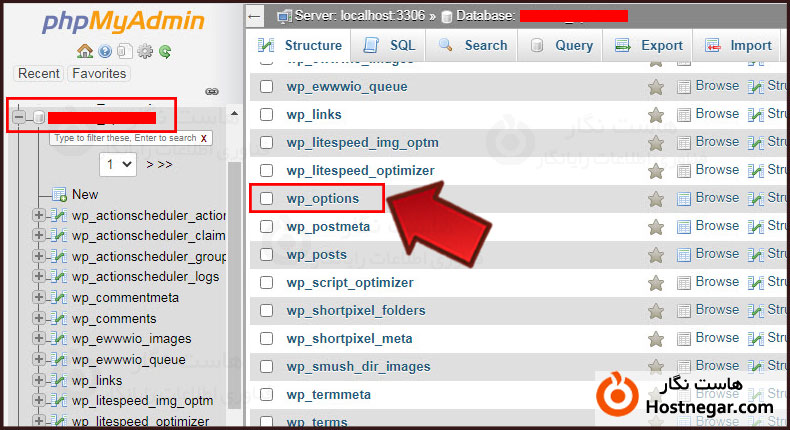This screenshot has width=790, height=430.
Task: Reload navigation panel with green refresh icon
Action: coord(164,52)
